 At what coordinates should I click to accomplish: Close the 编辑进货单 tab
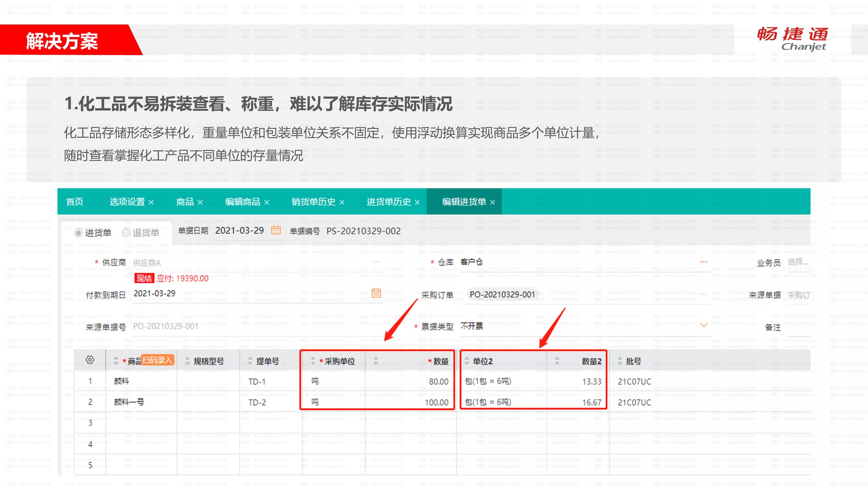(x=493, y=202)
